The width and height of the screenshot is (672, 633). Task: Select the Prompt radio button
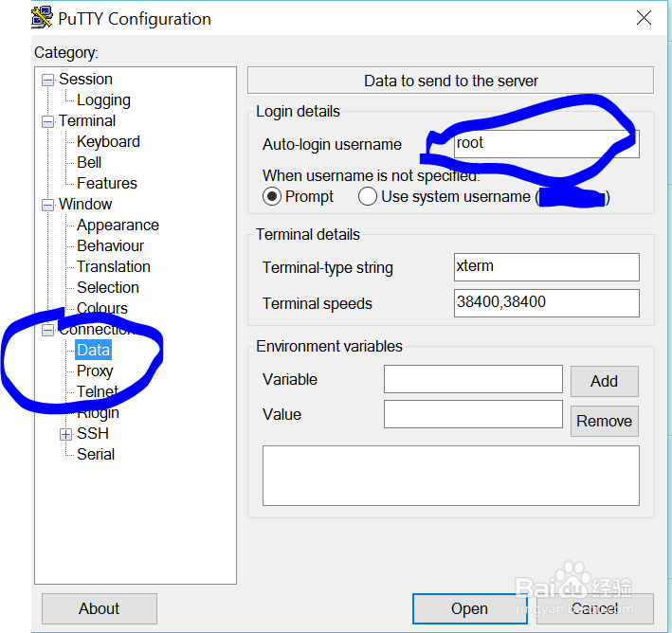click(x=272, y=197)
